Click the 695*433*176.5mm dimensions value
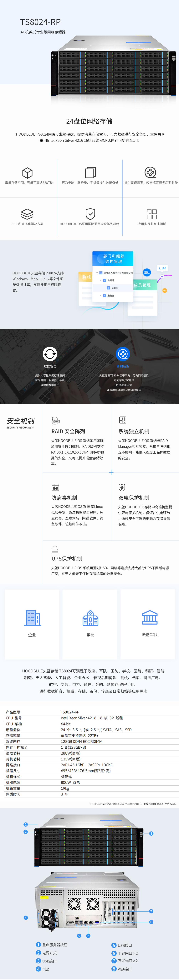The width and height of the screenshot is (179, 980). pyautogui.click(x=85, y=771)
